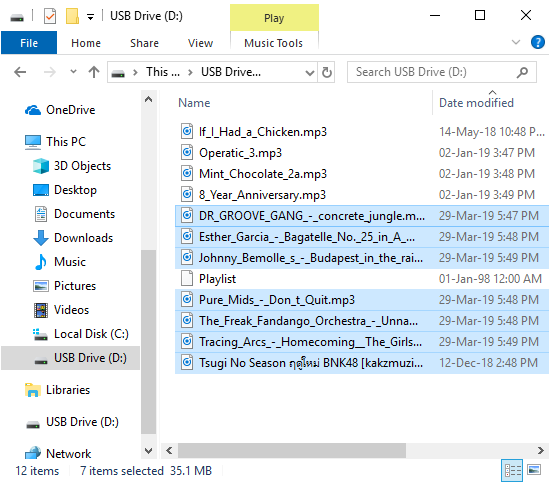The height and width of the screenshot is (483, 550).
Task: Click the New Folder icon in the quick access toolbar
Action: [72, 16]
